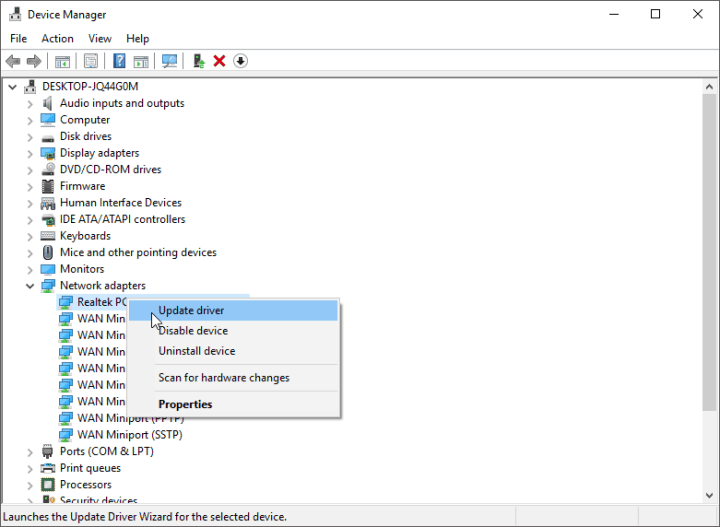The height and width of the screenshot is (527, 720).
Task: Click the green Update device driver toolbar icon
Action: point(199,61)
